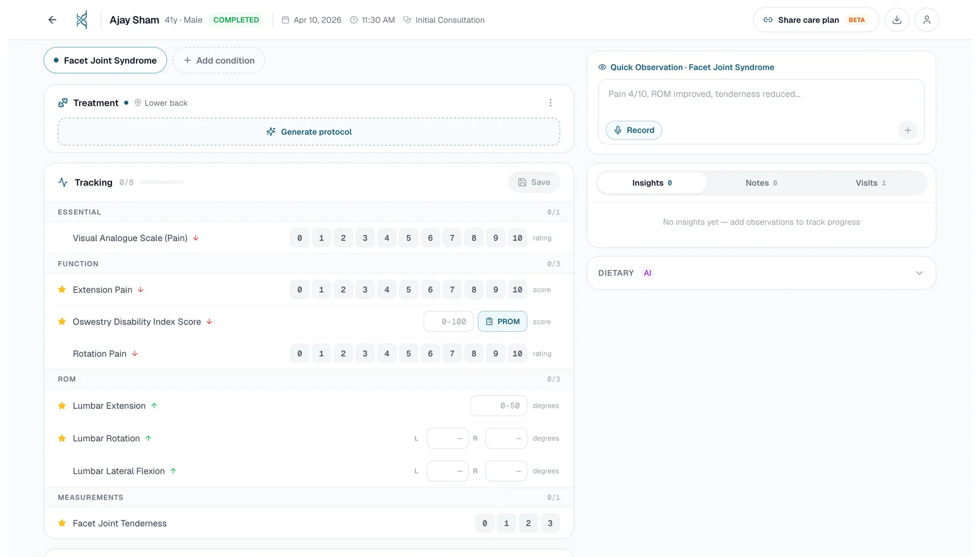The height and width of the screenshot is (557, 980).
Task: Click the Add condition button
Action: click(219, 61)
